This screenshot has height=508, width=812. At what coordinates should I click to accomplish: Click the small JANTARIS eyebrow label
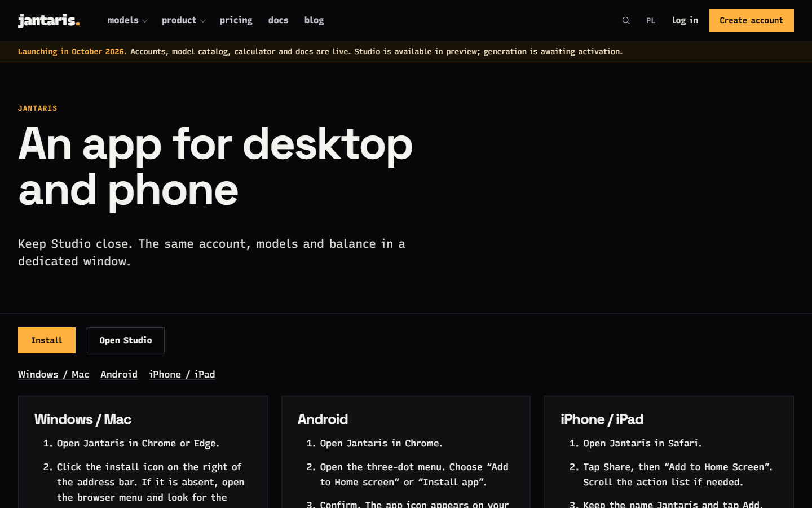38,108
